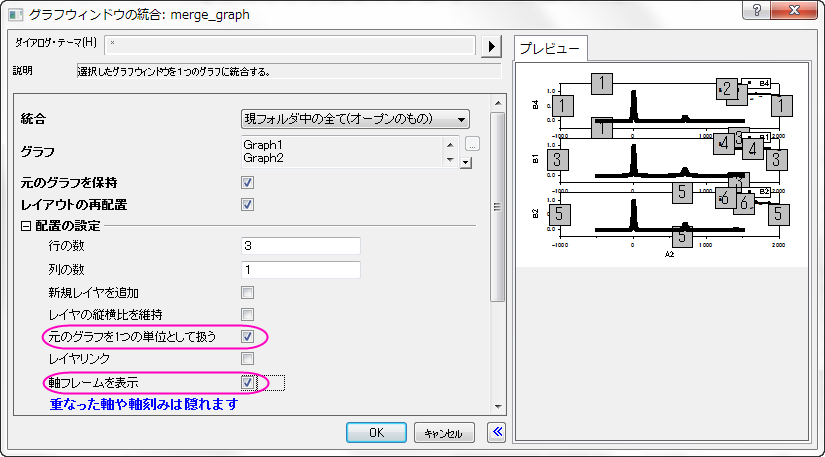Image resolution: width=825 pixels, height=457 pixels.
Task: Click the help question mark button
Action: coord(757,10)
